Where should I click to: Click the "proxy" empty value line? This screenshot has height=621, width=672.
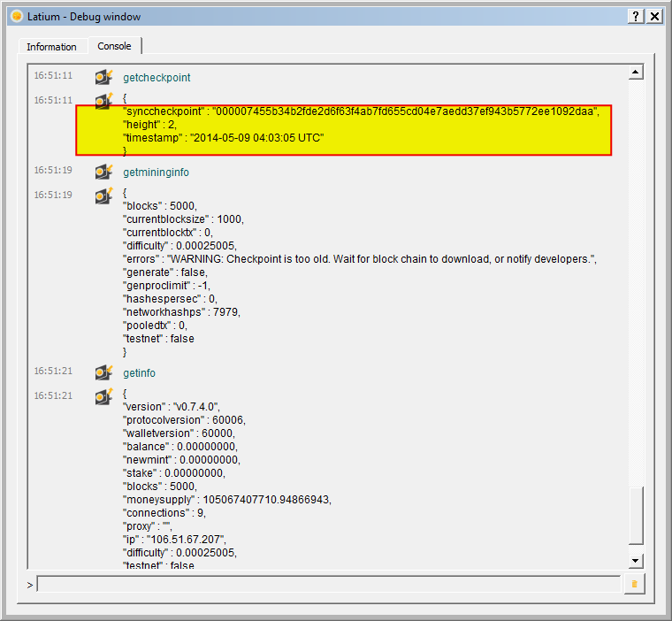click(147, 526)
